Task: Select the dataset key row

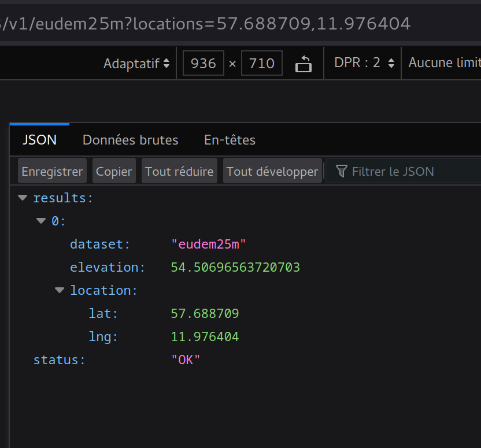Action: (100, 245)
